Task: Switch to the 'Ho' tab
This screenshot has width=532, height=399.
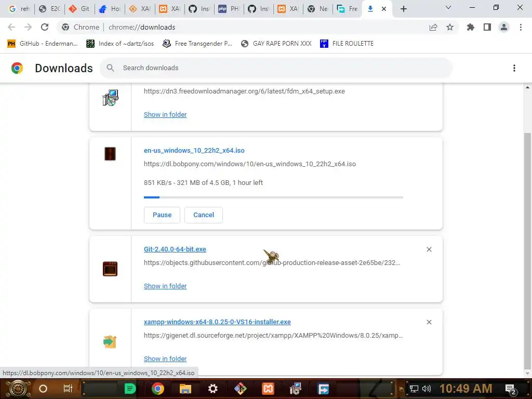Action: [x=109, y=9]
